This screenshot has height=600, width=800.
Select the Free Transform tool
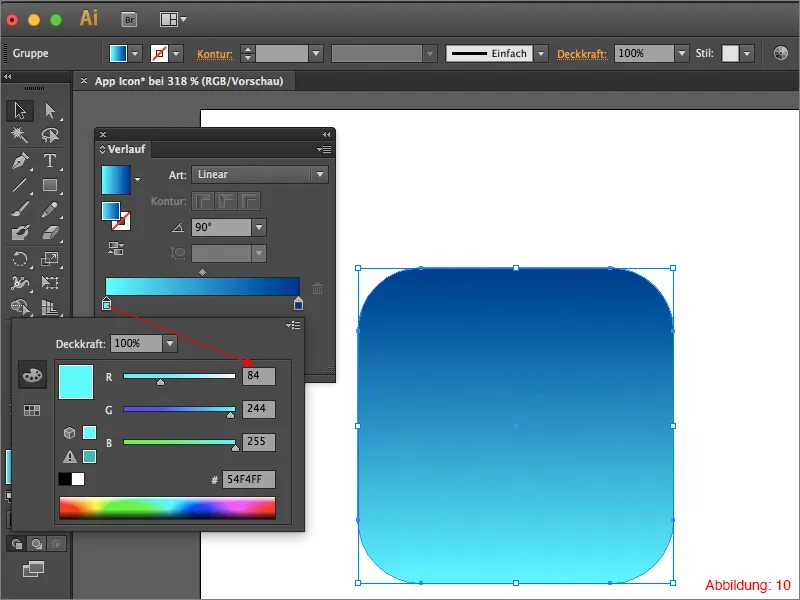point(50,283)
